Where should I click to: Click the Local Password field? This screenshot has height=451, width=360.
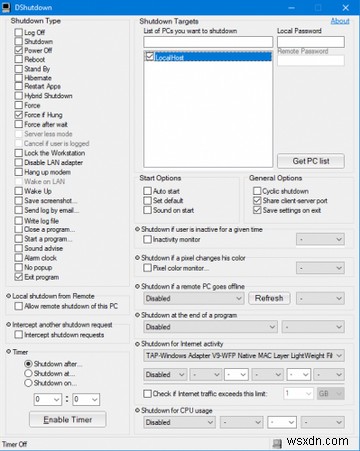point(311,42)
